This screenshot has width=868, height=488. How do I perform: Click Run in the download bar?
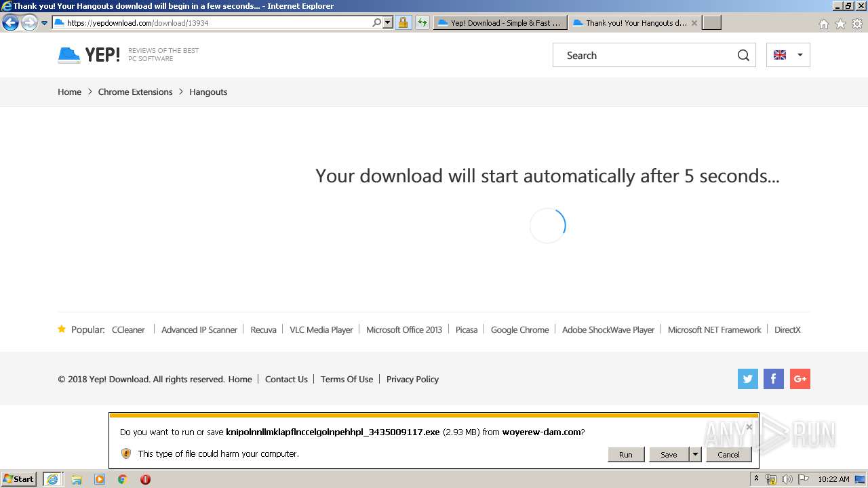click(x=626, y=455)
